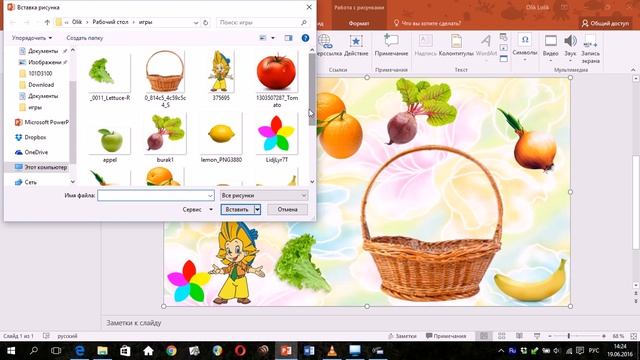Screen dimensions: 640x360
Task: Open the Сервис tools dropdown
Action: pos(198,209)
